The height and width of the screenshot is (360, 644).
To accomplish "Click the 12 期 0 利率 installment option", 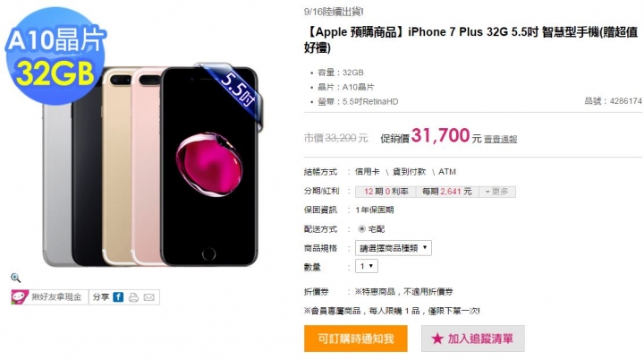I will 386,192.
